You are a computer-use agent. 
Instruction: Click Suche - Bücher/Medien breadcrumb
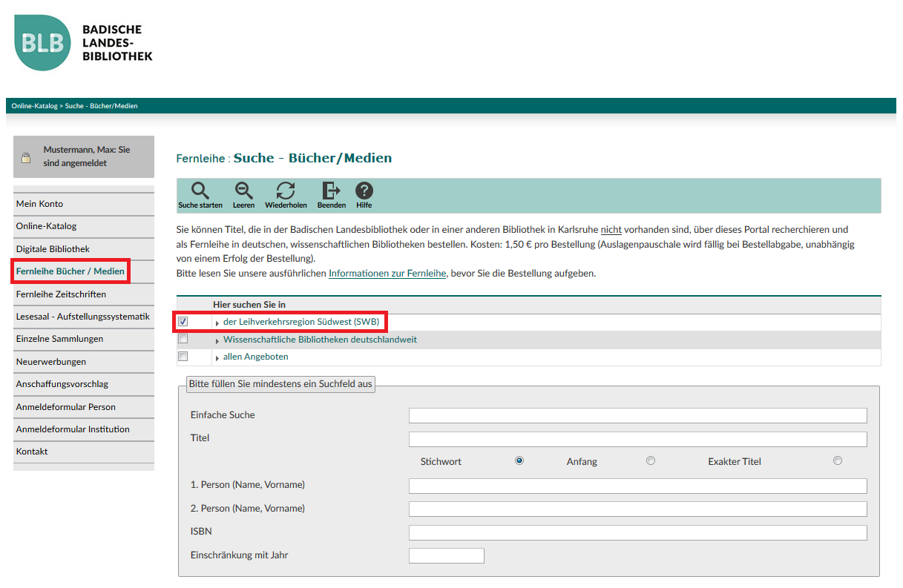pyautogui.click(x=102, y=106)
